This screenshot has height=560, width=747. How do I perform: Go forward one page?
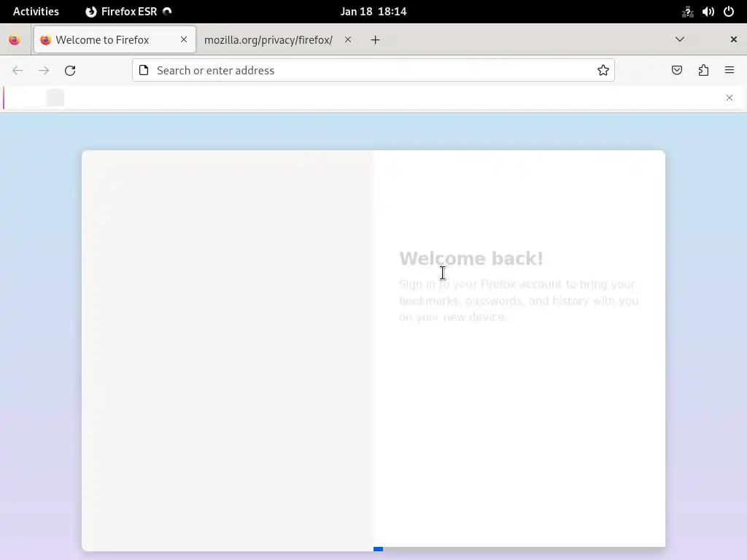44,71
